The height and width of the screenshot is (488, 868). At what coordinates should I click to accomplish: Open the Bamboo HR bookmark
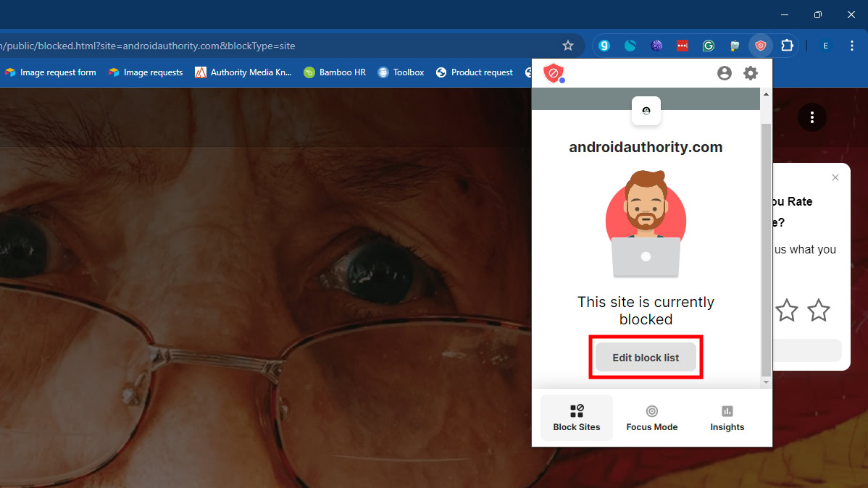point(335,72)
